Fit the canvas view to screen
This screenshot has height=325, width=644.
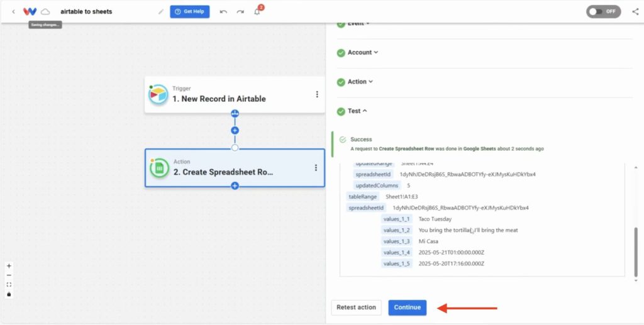tap(9, 285)
